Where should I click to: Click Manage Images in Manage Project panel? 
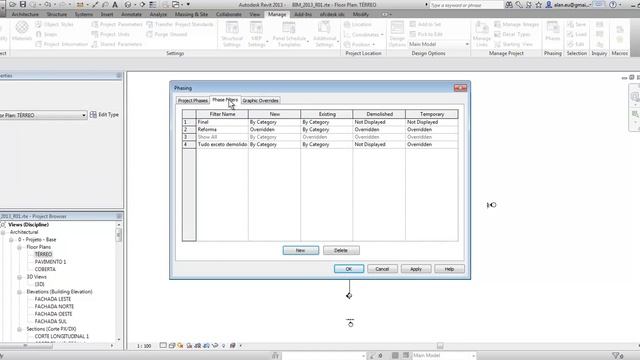517,24
